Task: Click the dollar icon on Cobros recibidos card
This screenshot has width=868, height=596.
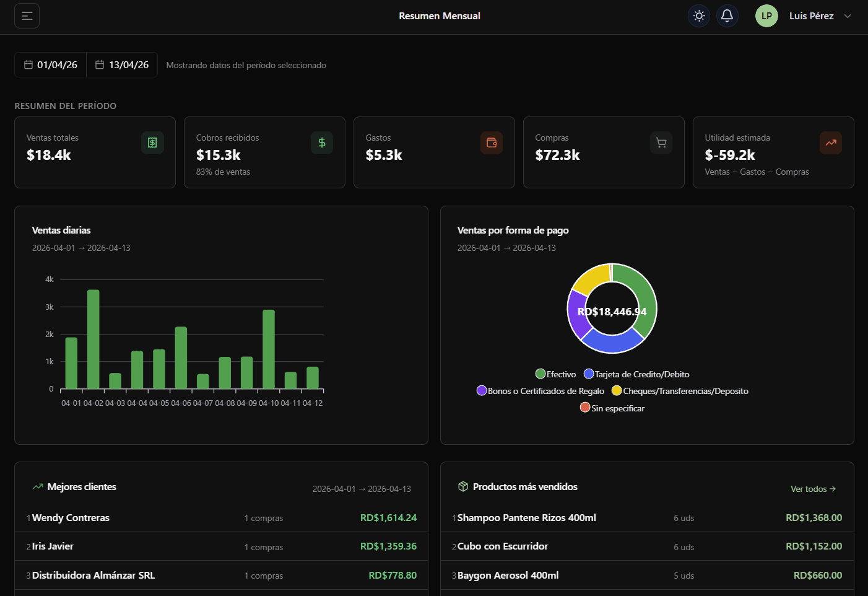Action: pos(322,142)
